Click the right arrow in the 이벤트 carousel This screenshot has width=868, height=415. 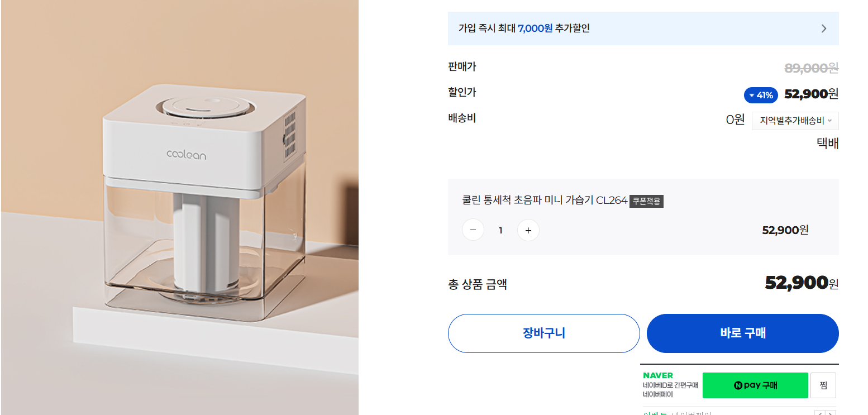(832, 412)
